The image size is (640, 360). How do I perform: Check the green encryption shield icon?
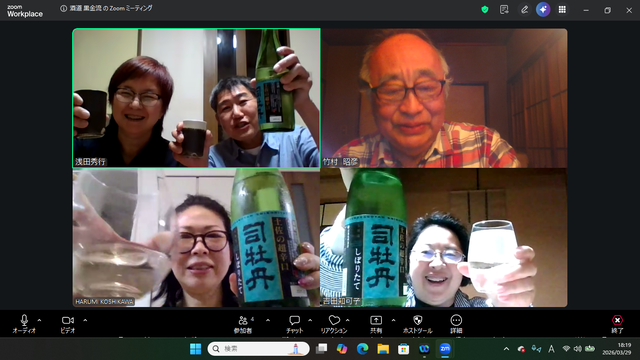484,9
